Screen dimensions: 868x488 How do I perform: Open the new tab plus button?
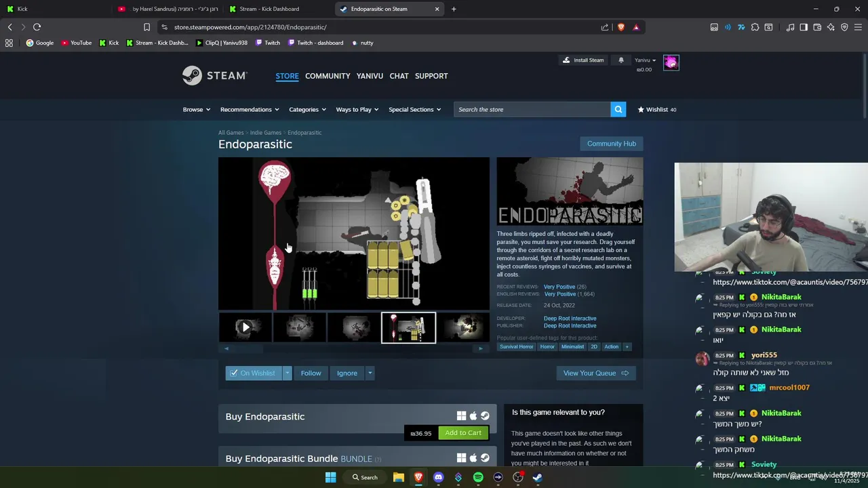tap(454, 9)
